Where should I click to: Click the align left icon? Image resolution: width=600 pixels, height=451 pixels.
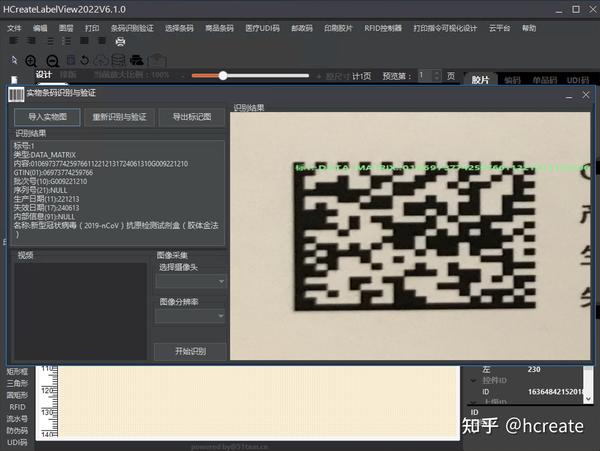point(14,41)
